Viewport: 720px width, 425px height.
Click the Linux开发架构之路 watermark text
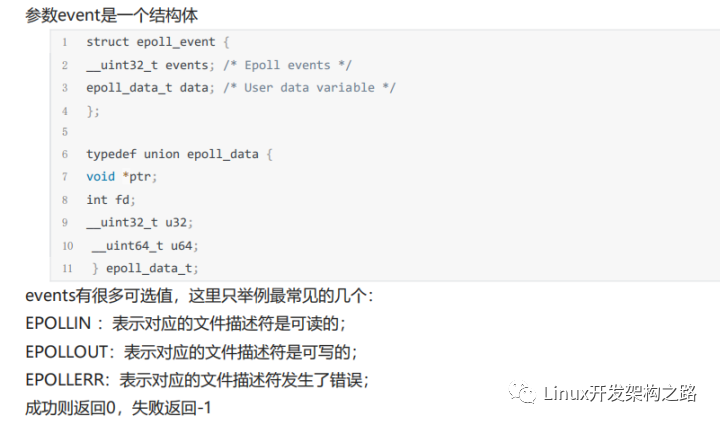[x=620, y=393]
